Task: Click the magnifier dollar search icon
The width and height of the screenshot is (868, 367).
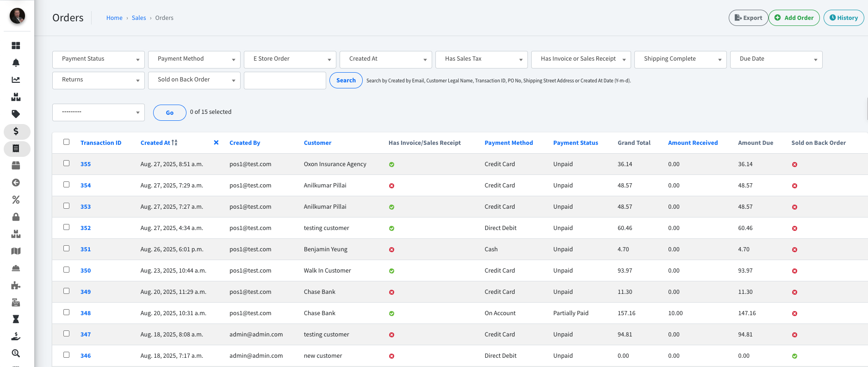Action: [16, 354]
